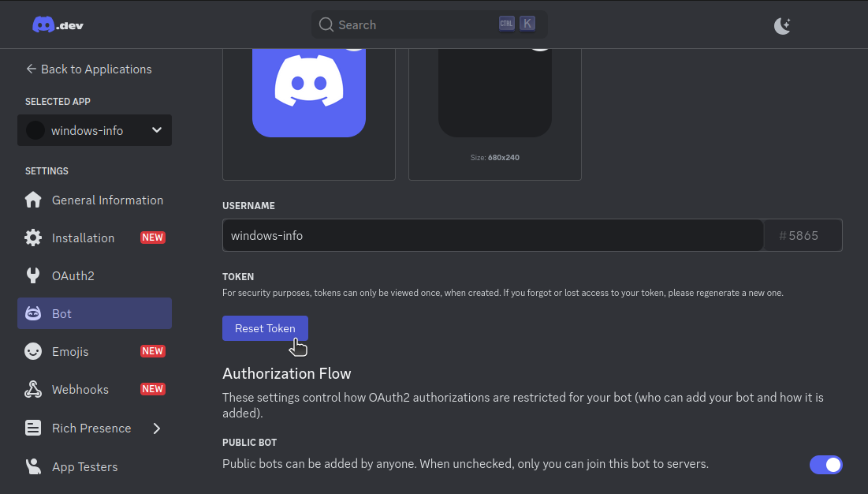The height and width of the screenshot is (494, 868).
Task: Click the dark banner image placeholder
Action: coord(495,92)
